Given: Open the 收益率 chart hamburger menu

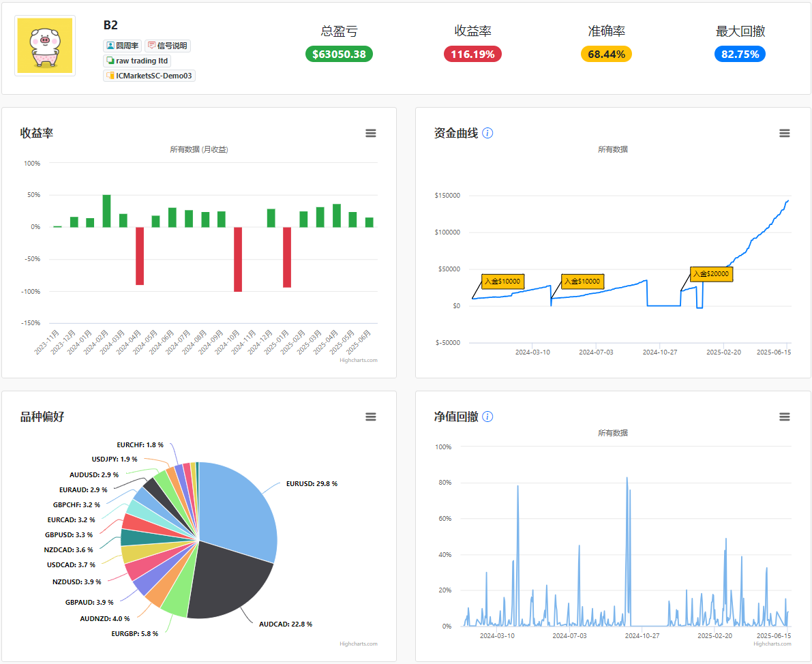Looking at the screenshot, I should coord(371,133).
